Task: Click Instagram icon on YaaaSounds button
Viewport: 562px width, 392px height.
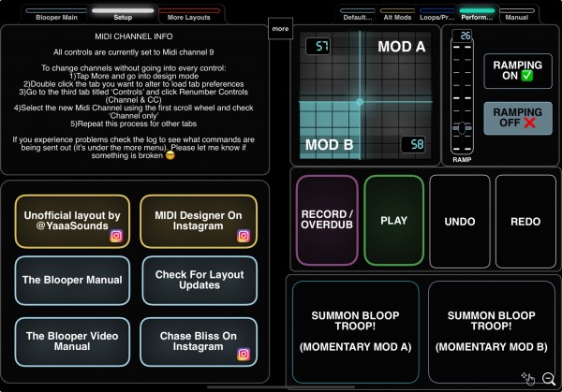Action: pyautogui.click(x=116, y=236)
